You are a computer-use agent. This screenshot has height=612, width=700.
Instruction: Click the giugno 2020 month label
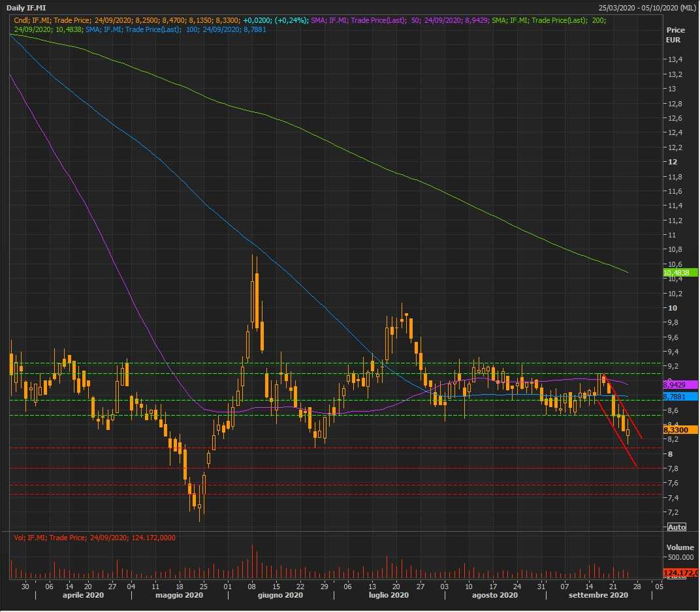(x=280, y=596)
